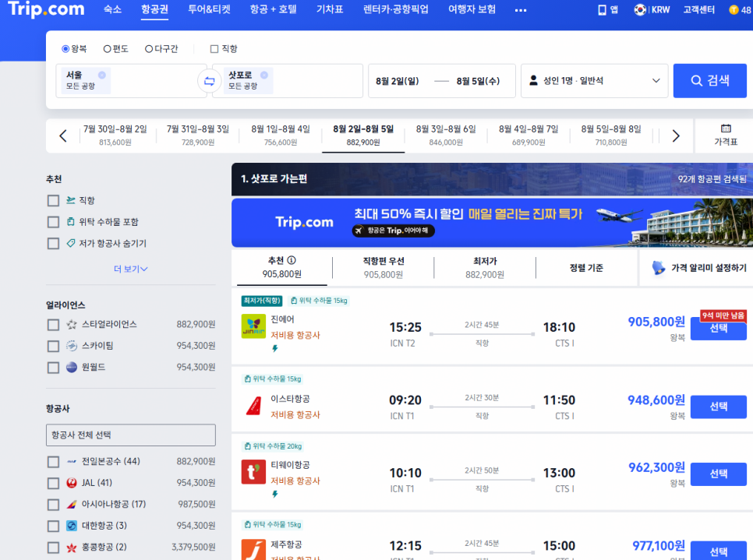Open 숙소 navigation tab
753x560 pixels.
point(112,9)
